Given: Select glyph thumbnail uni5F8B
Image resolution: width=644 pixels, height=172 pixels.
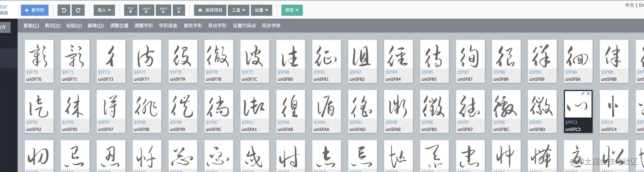Looking at the screenshot, I should coord(614,61).
